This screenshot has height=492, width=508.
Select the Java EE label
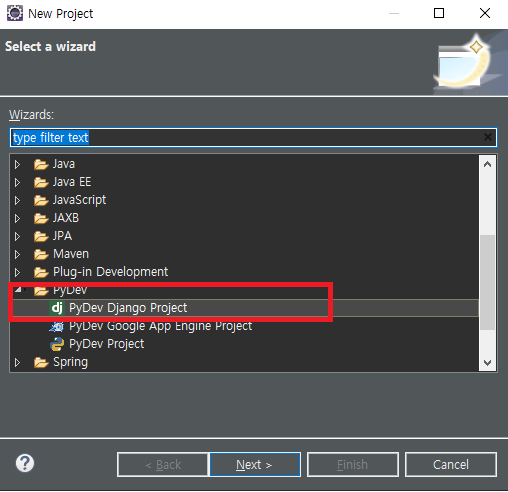pos(72,182)
